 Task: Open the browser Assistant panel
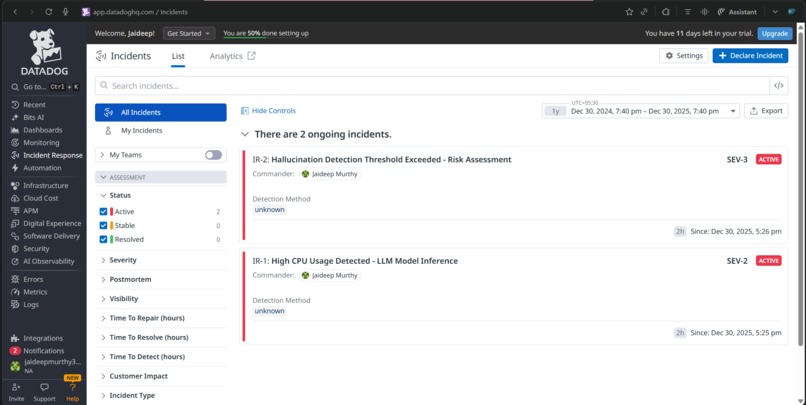(737, 12)
